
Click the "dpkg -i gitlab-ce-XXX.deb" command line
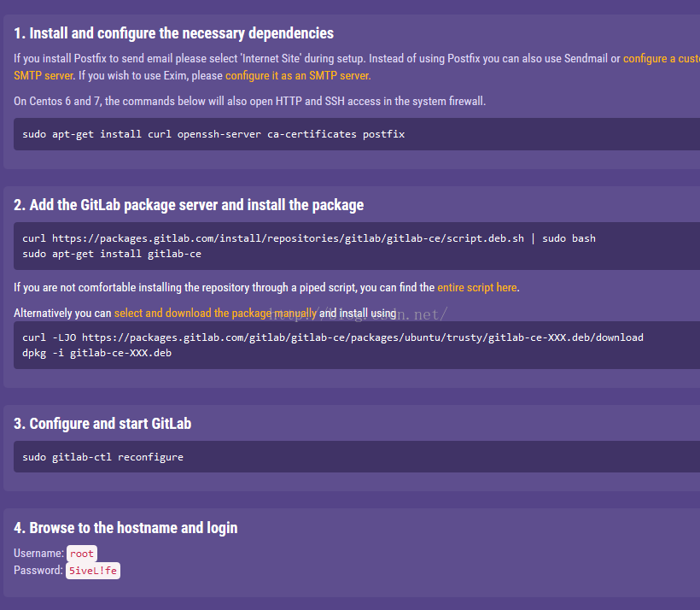point(96,353)
